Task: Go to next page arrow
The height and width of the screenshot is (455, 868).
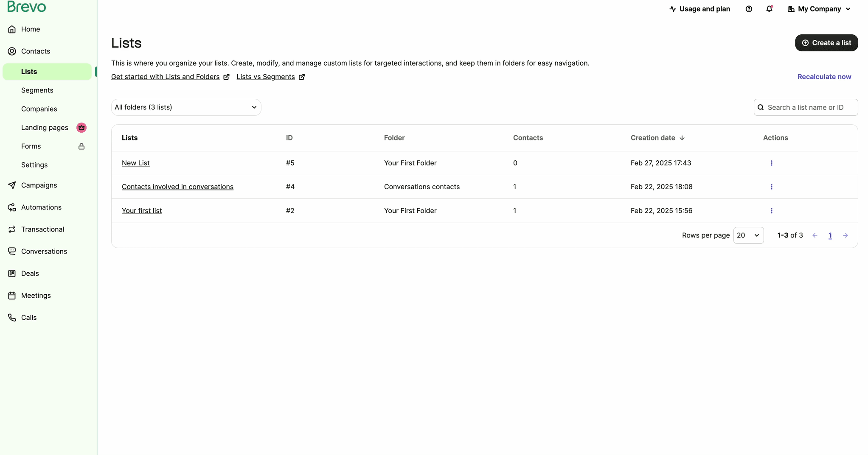Action: (845, 235)
